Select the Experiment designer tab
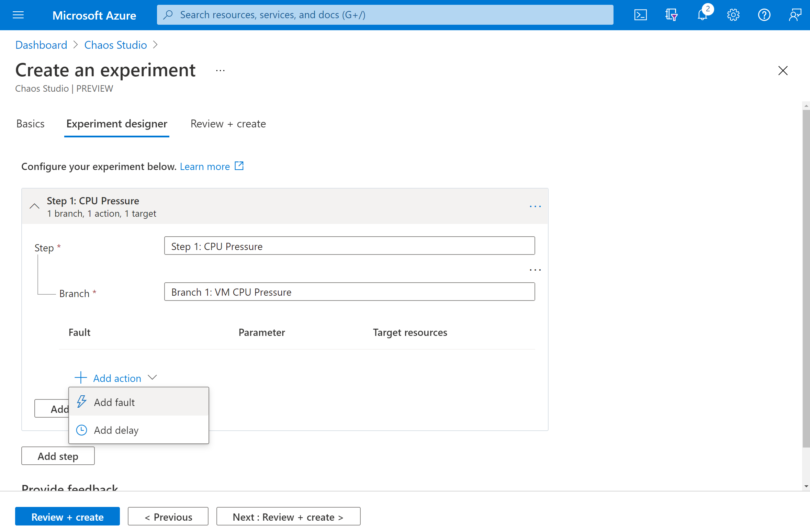 coord(117,124)
